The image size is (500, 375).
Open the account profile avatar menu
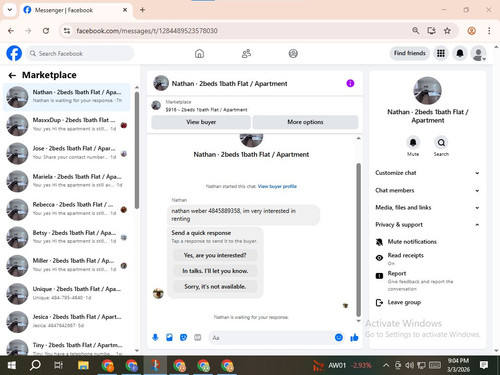point(478,53)
